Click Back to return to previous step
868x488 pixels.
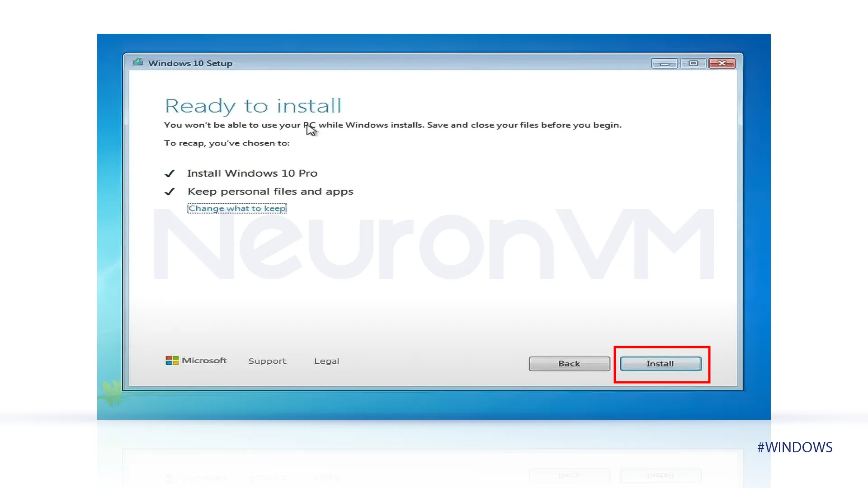[568, 363]
